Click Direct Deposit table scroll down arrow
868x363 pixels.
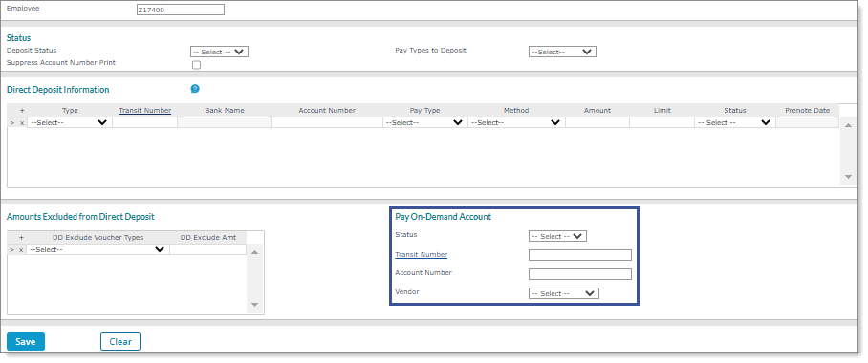[848, 177]
